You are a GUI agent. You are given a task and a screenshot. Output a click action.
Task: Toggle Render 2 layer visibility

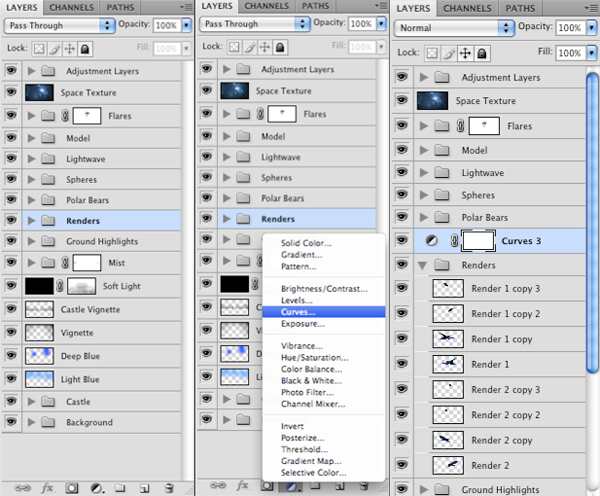tap(402, 465)
